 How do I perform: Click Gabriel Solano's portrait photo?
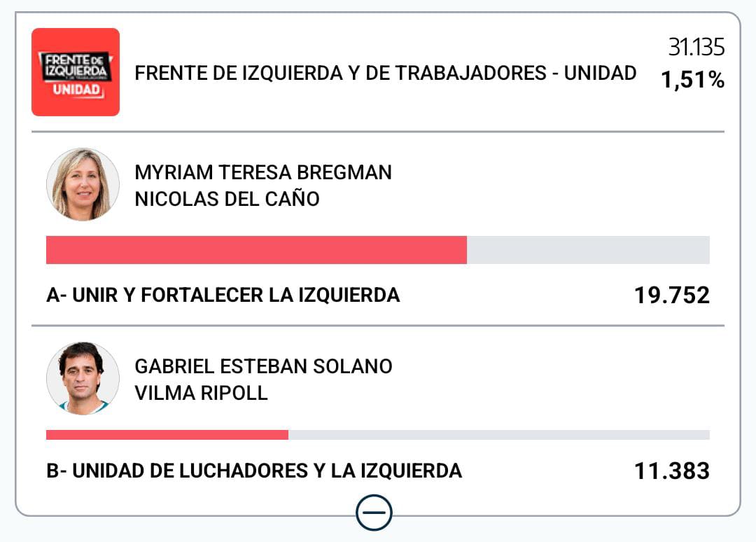pyautogui.click(x=83, y=378)
